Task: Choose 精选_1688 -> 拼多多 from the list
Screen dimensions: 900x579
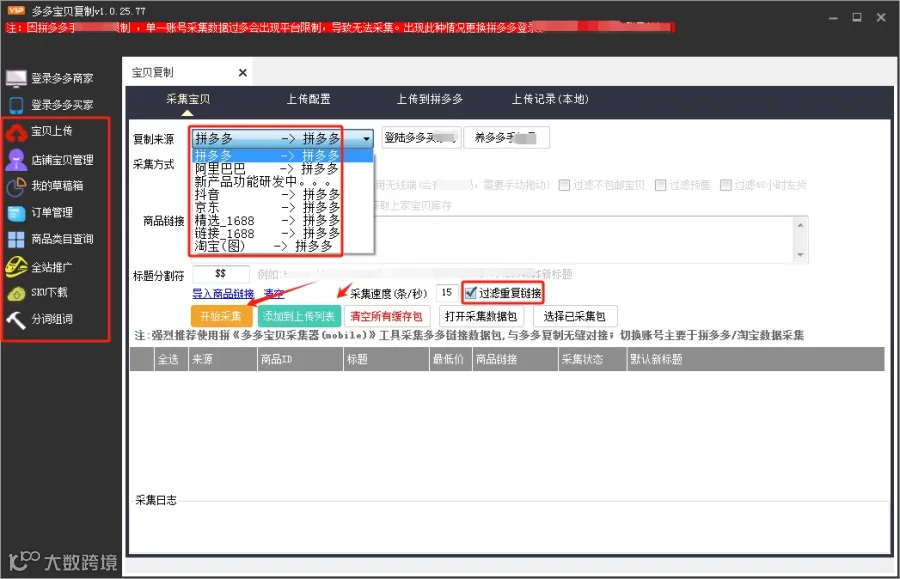Action: pos(282,220)
